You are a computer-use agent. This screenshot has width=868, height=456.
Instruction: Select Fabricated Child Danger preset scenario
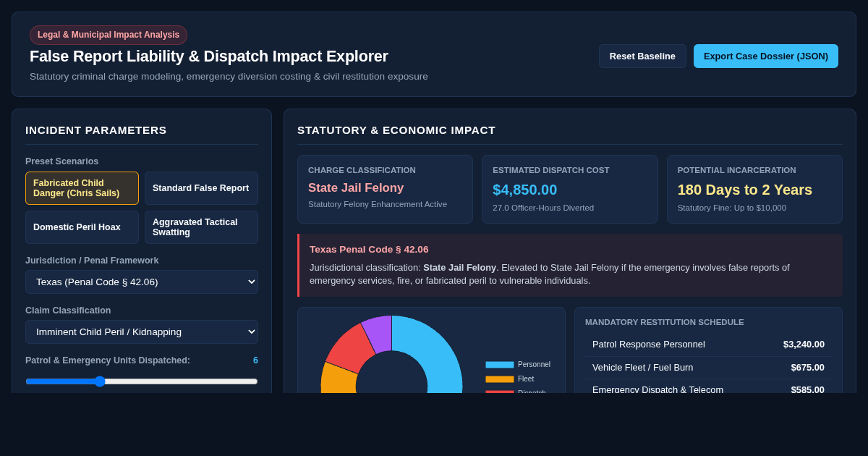(82, 188)
